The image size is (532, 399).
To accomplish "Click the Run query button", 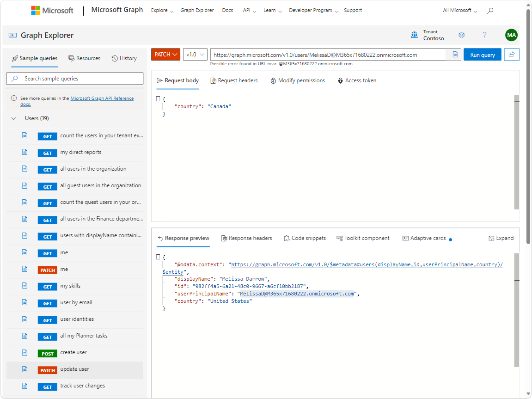I will 483,55.
